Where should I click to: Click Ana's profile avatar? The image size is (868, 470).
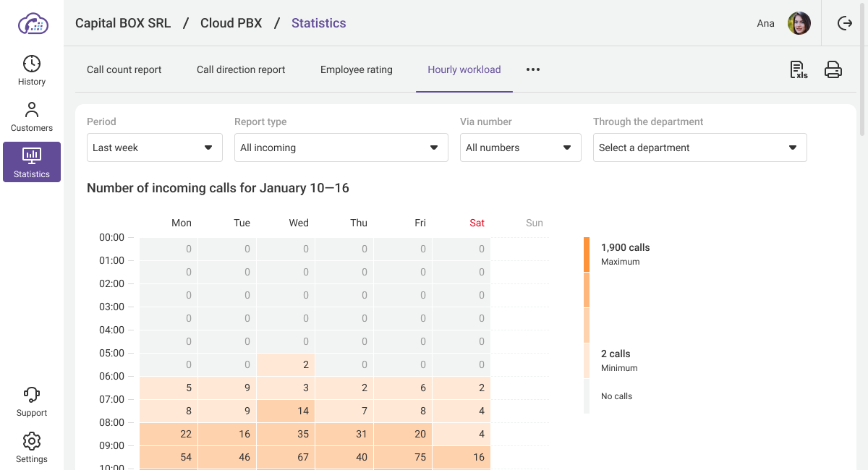799,23
